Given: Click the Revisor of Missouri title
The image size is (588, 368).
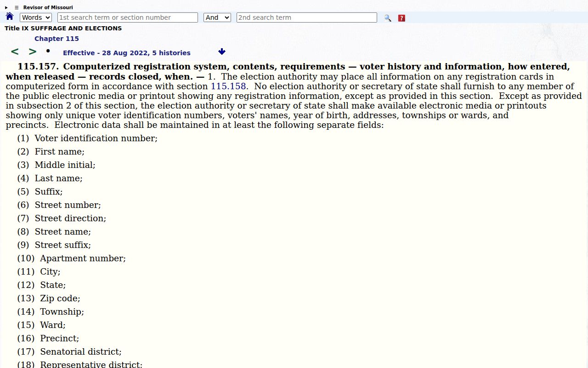Looking at the screenshot, I should pyautogui.click(x=48, y=7).
